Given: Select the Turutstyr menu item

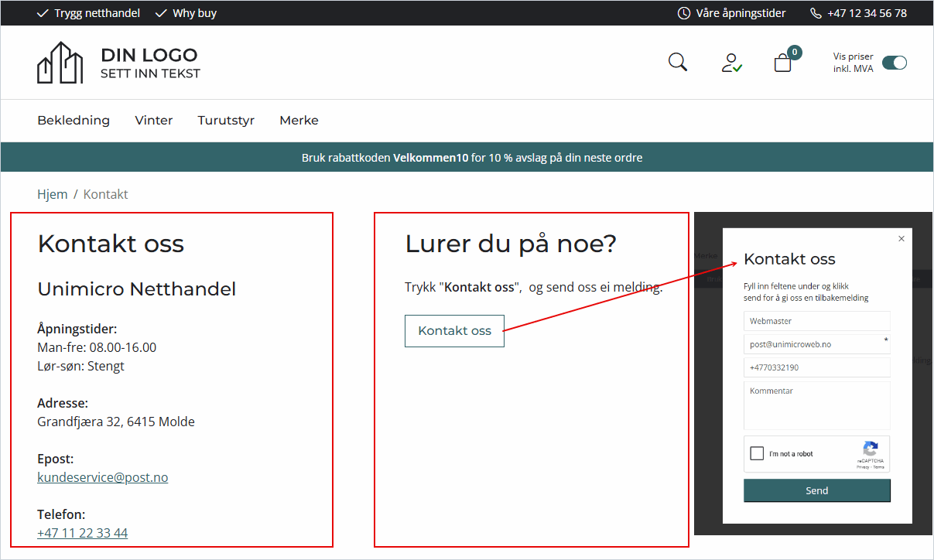Looking at the screenshot, I should (225, 120).
